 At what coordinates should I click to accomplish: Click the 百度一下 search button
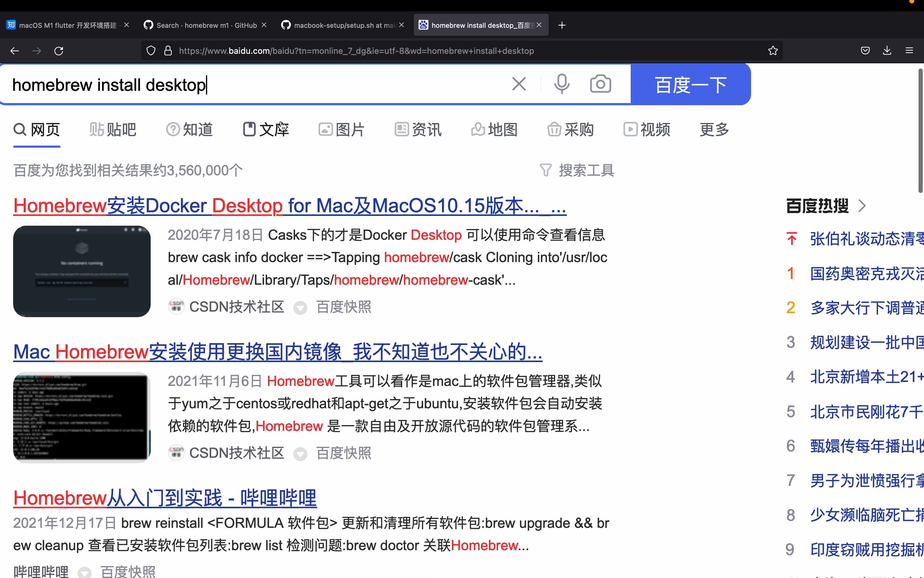point(690,84)
